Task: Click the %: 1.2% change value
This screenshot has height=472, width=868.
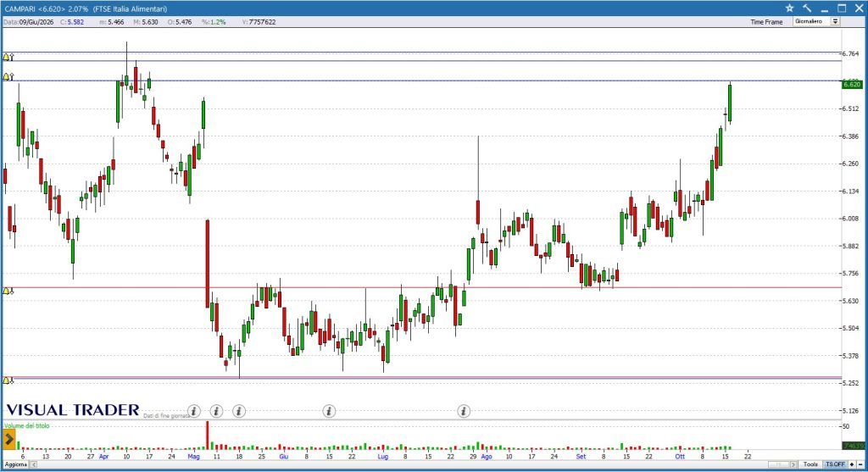Action: [214, 22]
